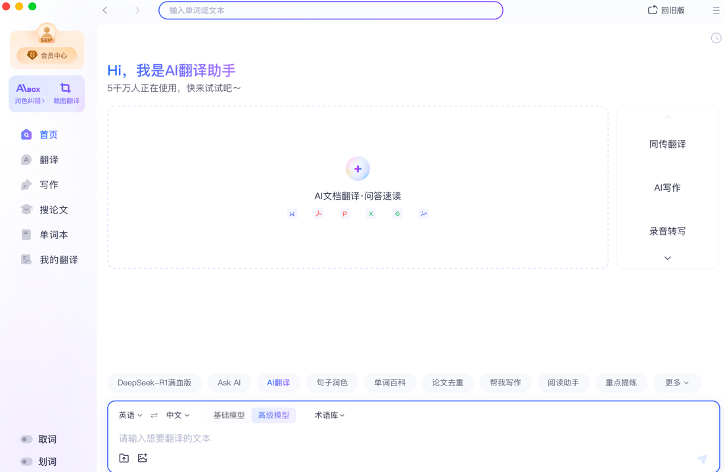
Task: Toggle the 划词 switch
Action: tap(27, 462)
